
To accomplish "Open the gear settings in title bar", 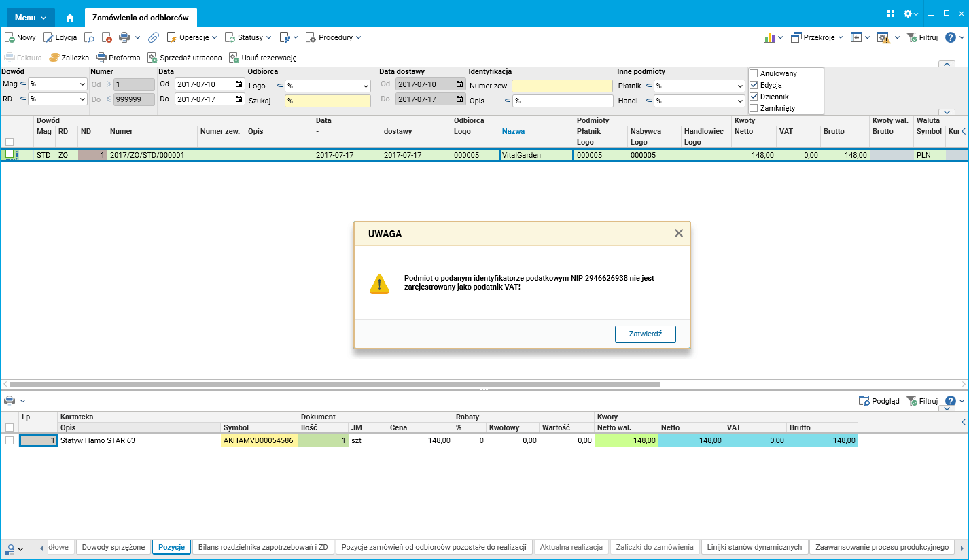I will point(908,14).
